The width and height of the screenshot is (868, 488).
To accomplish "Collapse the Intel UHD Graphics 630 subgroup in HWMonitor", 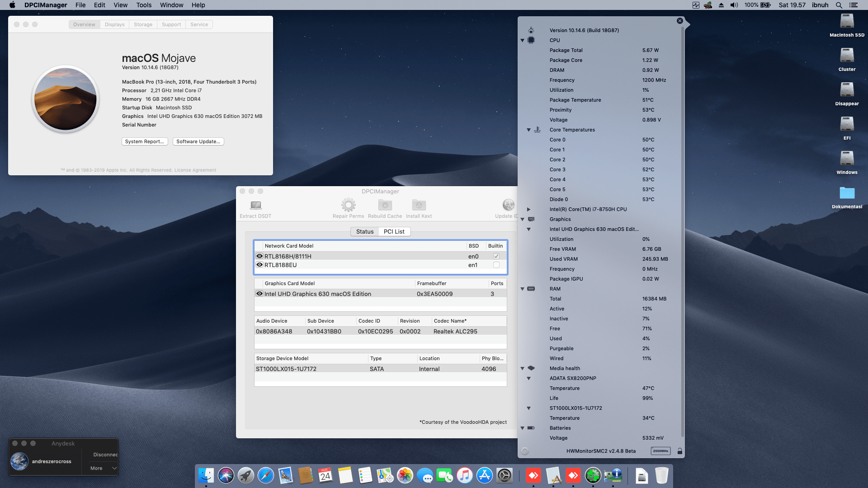I will [x=528, y=229].
